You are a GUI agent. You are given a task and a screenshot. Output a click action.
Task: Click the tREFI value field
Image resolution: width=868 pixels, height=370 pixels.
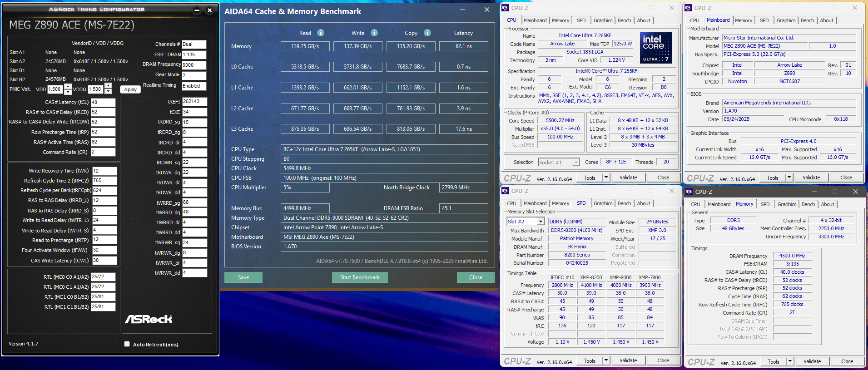[194, 102]
